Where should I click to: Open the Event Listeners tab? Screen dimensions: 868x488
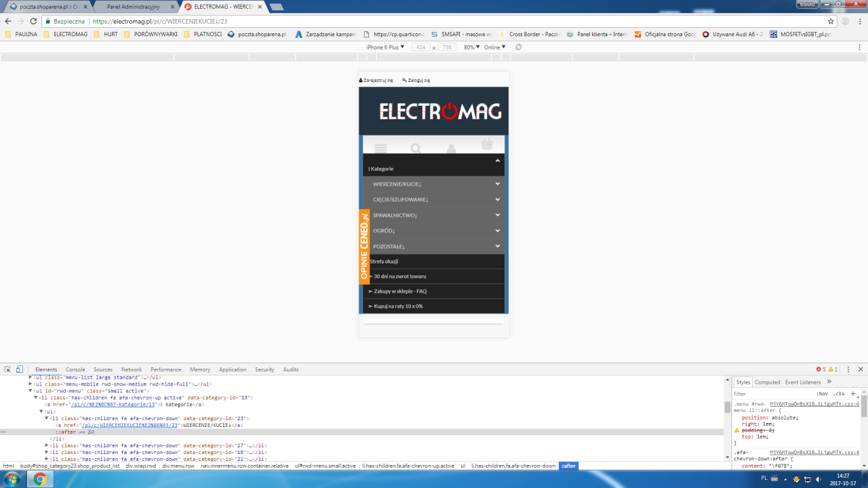click(803, 382)
